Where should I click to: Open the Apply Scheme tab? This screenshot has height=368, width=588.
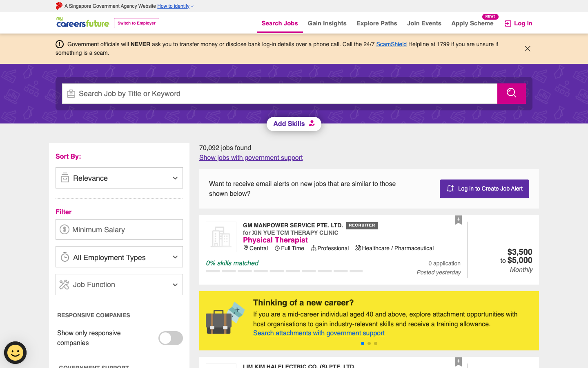point(472,23)
